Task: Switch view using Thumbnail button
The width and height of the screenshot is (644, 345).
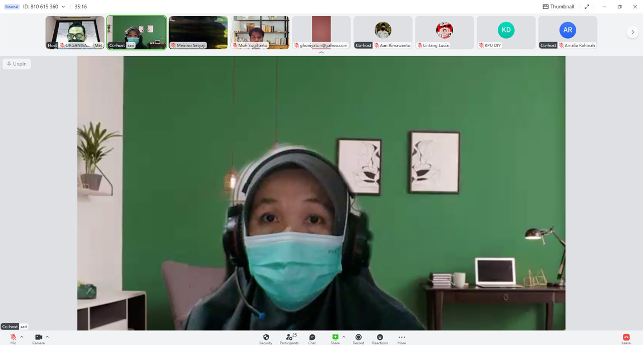Action: coord(558,7)
